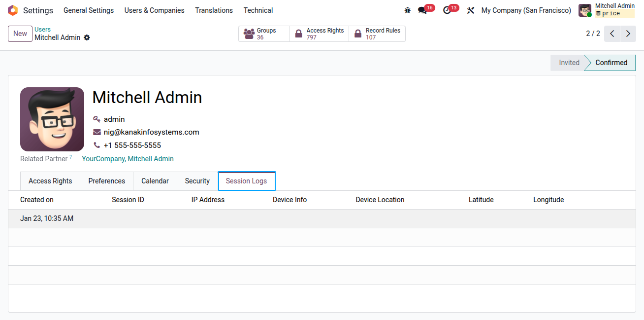644x320 pixels.
Task: Switch to the Preferences tab
Action: click(107, 181)
